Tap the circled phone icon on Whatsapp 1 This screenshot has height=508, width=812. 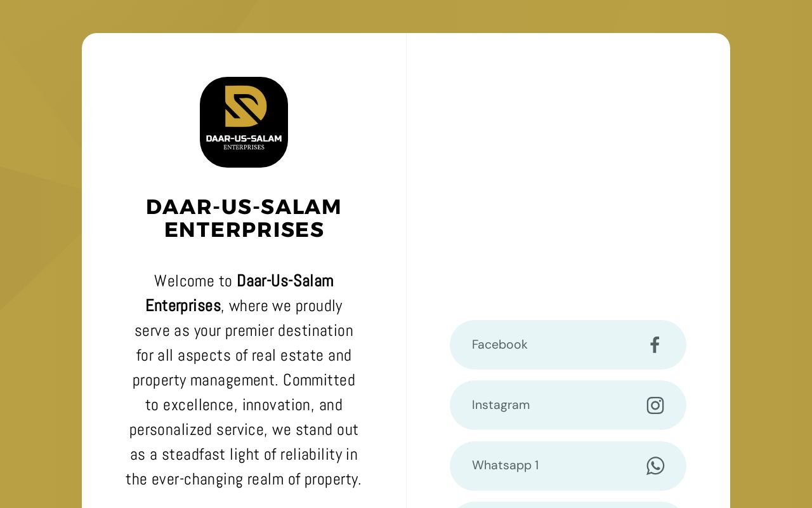[x=655, y=465]
